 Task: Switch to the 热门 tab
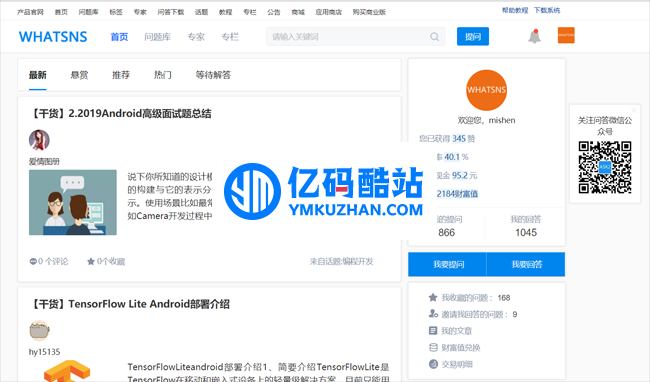click(x=162, y=75)
